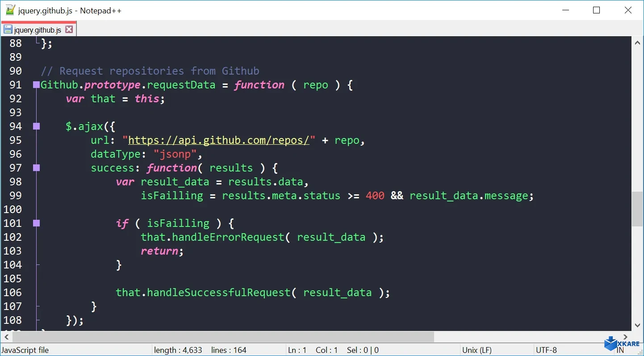The height and width of the screenshot is (356, 644).
Task: Toggle a bookmark in the margin at line 97
Action: 36,168
